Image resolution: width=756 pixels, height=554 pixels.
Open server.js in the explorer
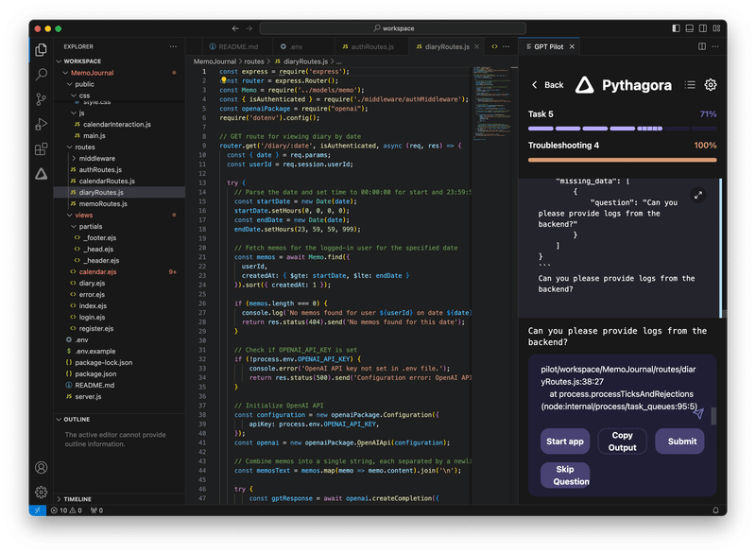pos(88,396)
